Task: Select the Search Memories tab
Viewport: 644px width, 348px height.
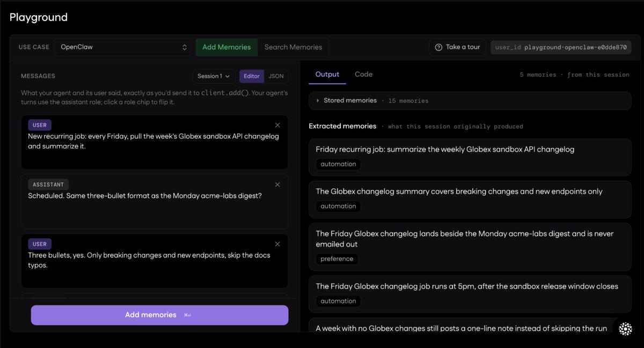Action: (x=293, y=47)
